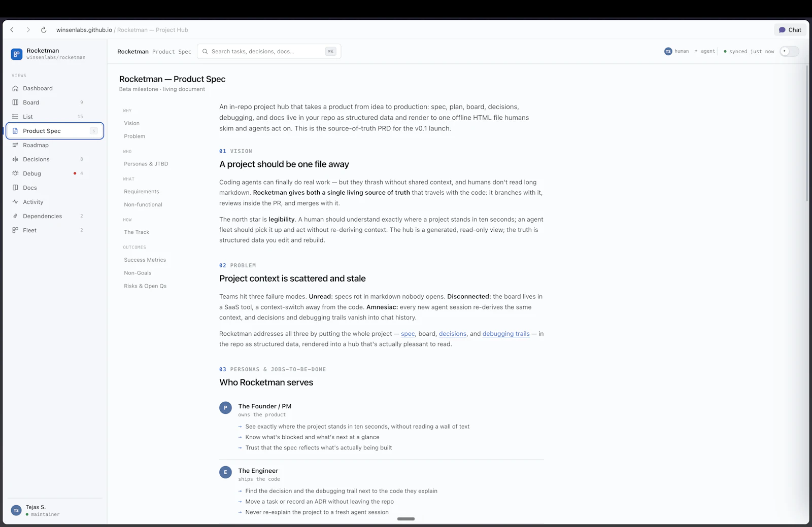Screen dimensions: 812x527
Task: Click the Board columns icon
Action: (15, 102)
